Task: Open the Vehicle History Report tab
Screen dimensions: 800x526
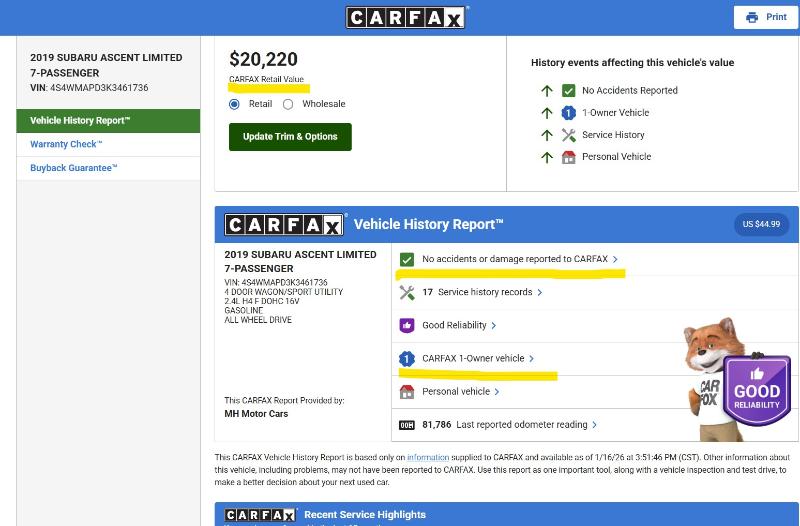Action: 108,120
